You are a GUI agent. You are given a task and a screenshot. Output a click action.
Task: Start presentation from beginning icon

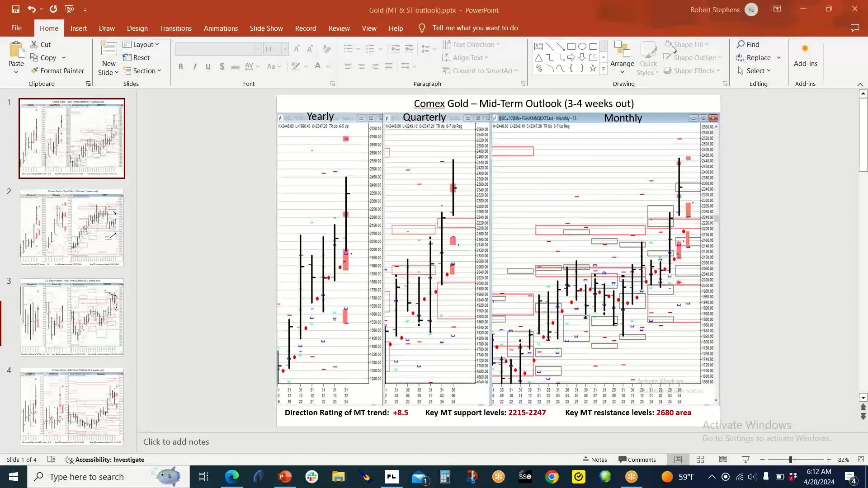coord(69,9)
